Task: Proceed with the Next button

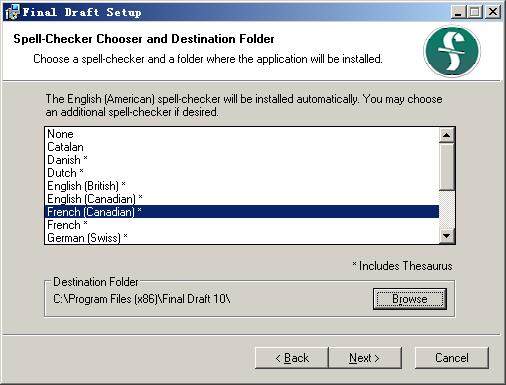Action: click(x=365, y=358)
